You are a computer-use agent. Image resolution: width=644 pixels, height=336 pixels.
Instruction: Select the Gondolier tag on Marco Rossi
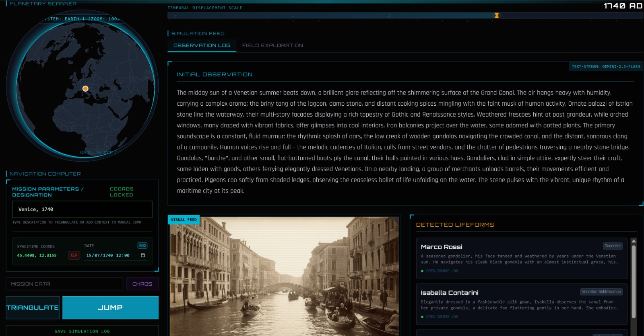[x=612, y=246]
